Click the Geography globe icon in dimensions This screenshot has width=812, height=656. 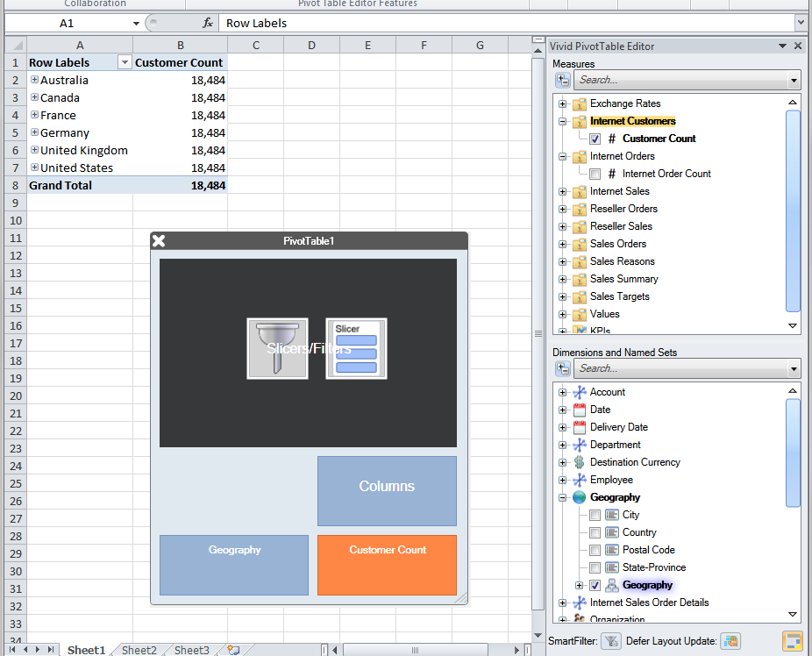point(579,497)
